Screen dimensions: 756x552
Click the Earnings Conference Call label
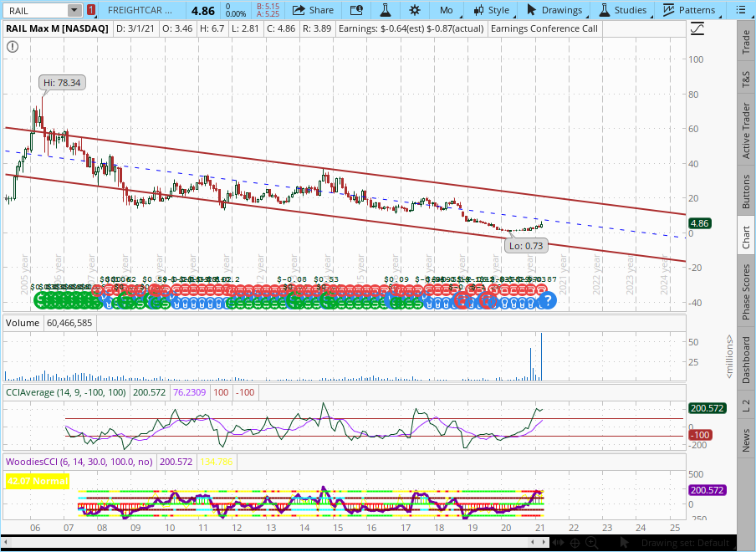(x=544, y=28)
